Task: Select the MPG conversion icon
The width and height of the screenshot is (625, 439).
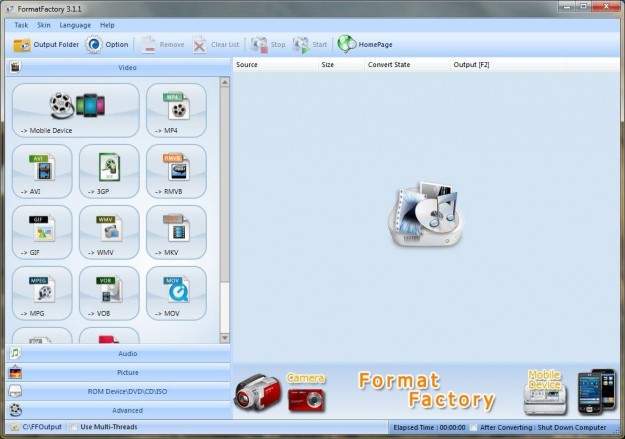Action: (x=42, y=293)
